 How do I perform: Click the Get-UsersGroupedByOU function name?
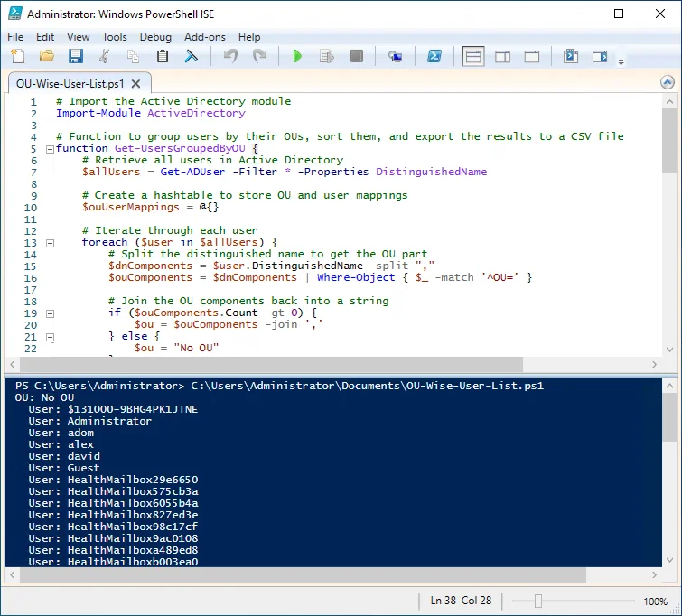pos(180,148)
